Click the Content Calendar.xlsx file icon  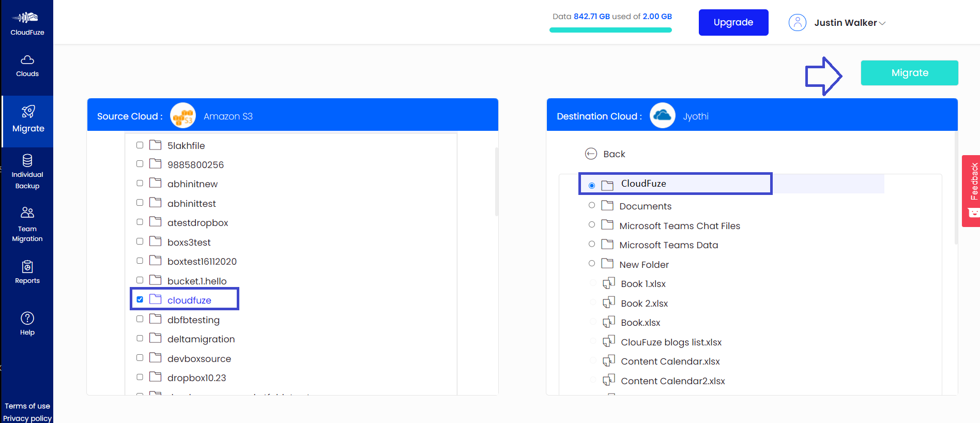click(609, 360)
